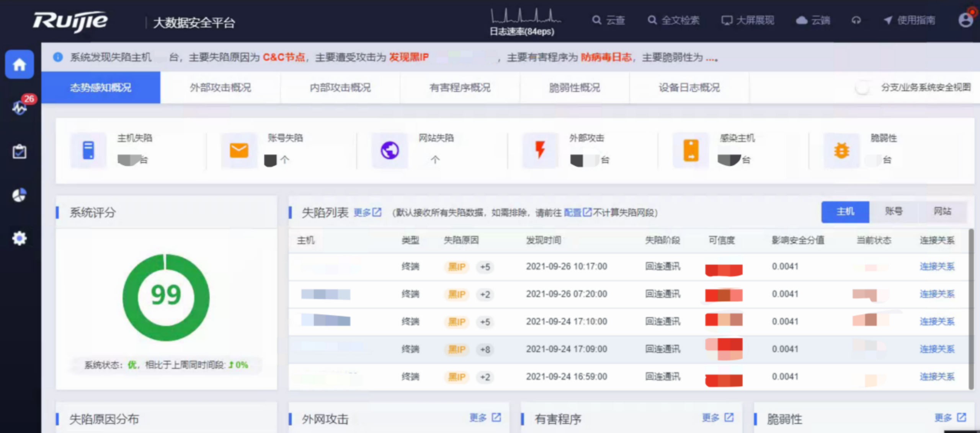
Task: Click the log rate sparkline chart
Action: [526, 15]
